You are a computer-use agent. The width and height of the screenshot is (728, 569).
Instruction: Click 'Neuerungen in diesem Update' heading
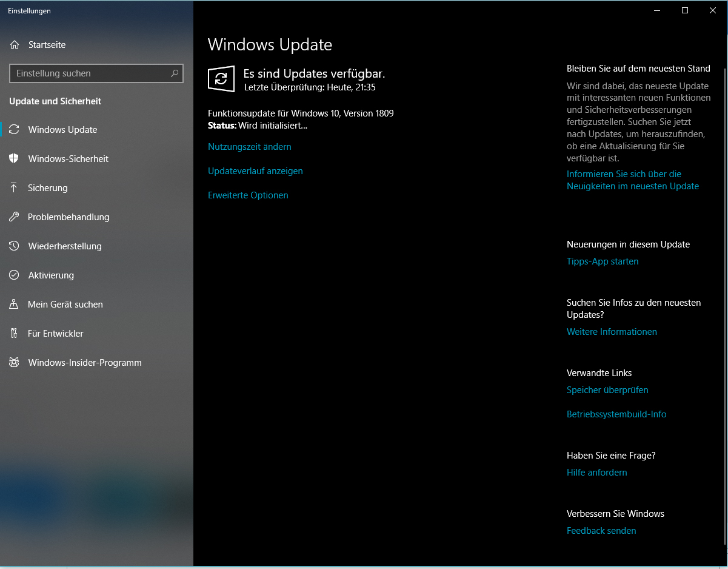(628, 244)
